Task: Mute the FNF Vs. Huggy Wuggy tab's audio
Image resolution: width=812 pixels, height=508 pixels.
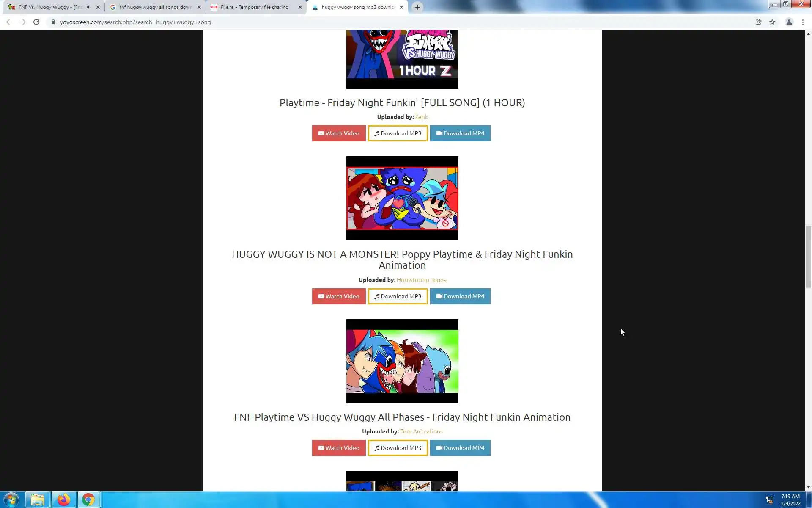Action: tap(89, 7)
